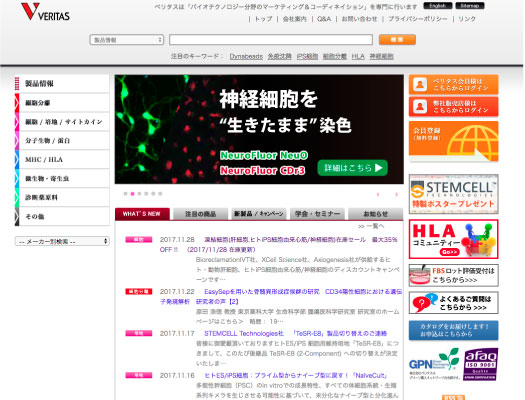Open the 一覧へ list link

coord(371,226)
